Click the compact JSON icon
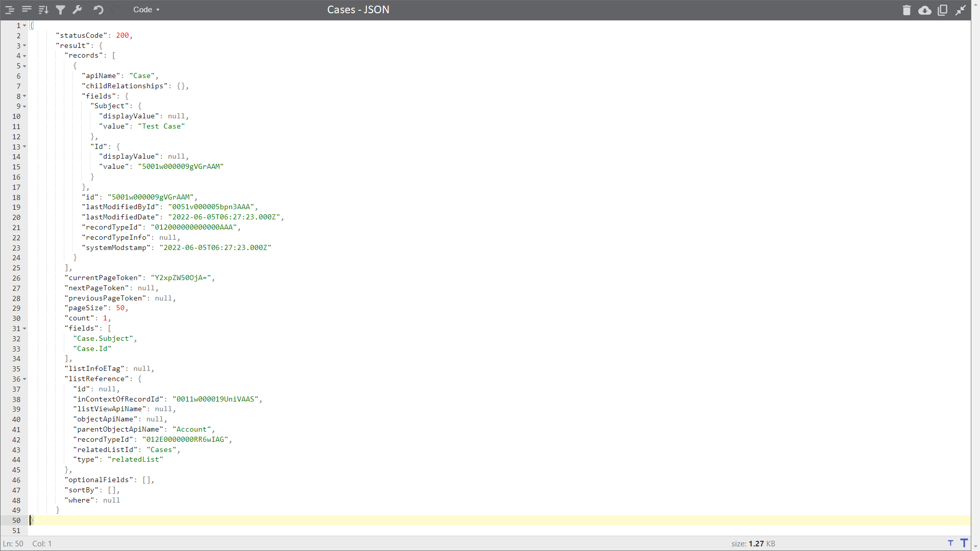This screenshot has width=980, height=551. tap(27, 10)
